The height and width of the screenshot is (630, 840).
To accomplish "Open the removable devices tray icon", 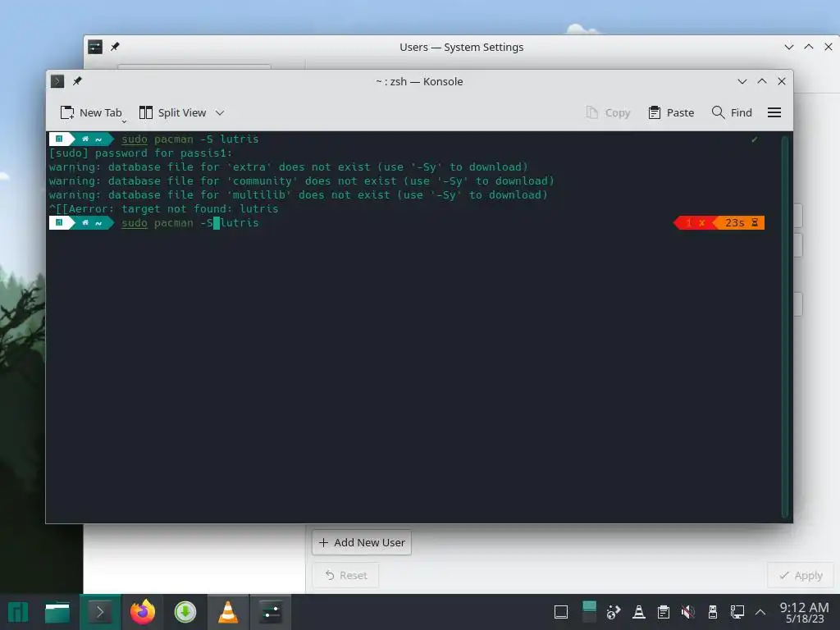I will point(713,612).
